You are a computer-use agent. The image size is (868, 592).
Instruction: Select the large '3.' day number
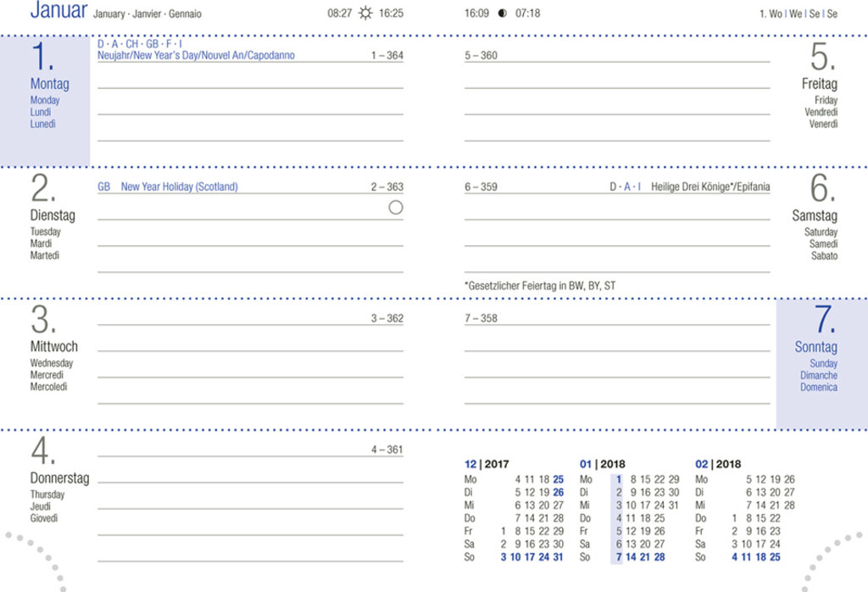tap(42, 320)
